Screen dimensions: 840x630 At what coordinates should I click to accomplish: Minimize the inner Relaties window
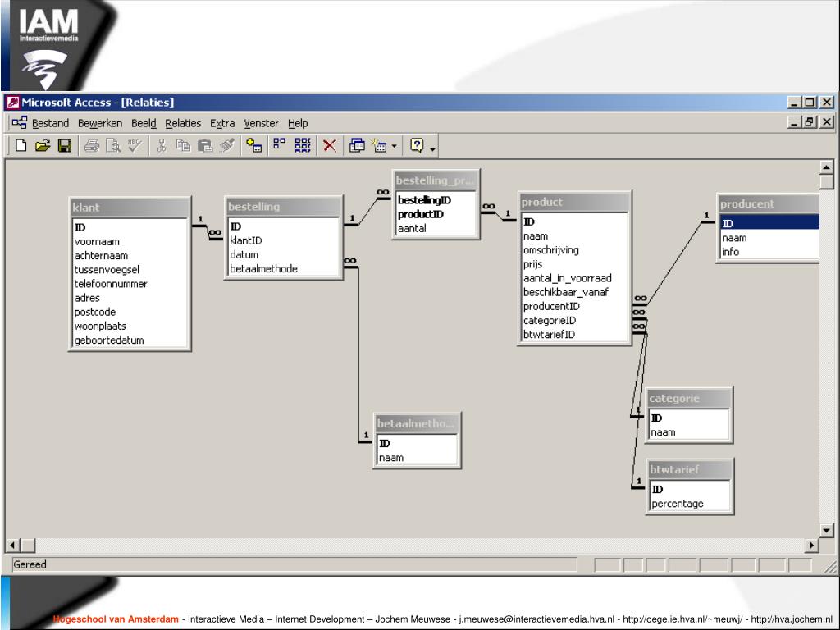(x=794, y=122)
